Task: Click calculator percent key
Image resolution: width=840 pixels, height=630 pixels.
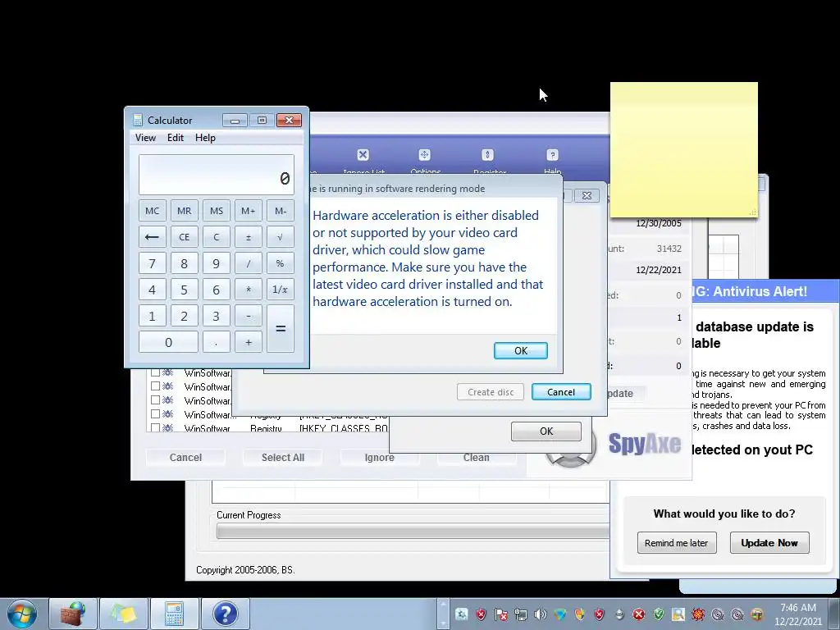Action: point(281,263)
